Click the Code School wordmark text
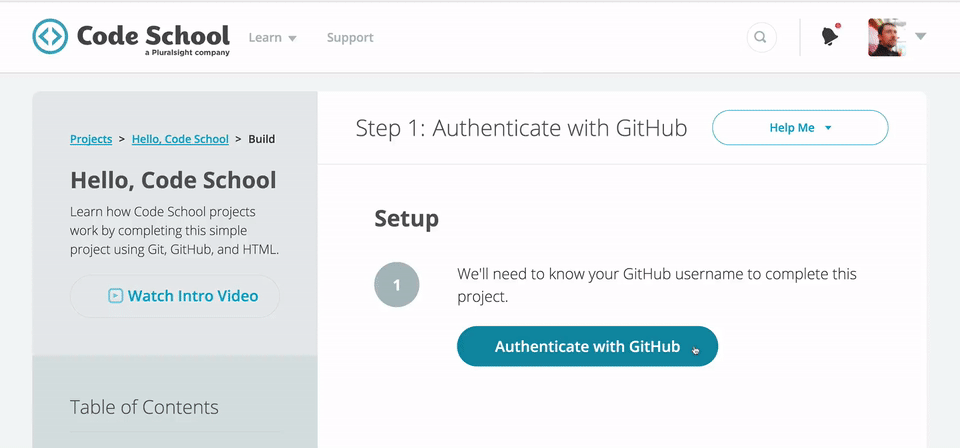The height and width of the screenshot is (448, 960). (x=153, y=35)
